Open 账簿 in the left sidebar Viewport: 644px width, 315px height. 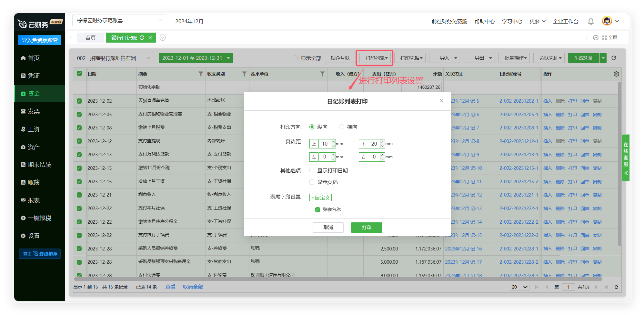pyautogui.click(x=34, y=183)
